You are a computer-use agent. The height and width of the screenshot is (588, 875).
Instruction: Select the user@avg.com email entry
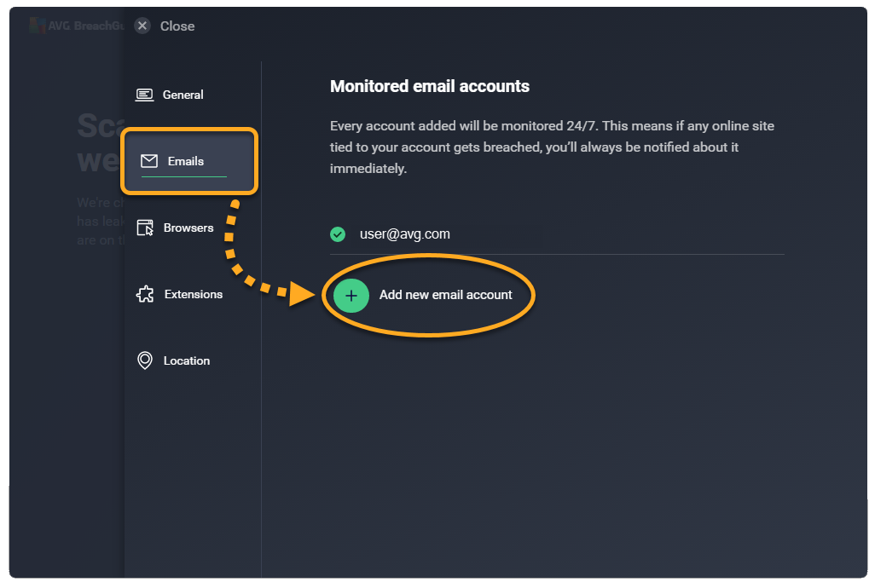coord(405,233)
